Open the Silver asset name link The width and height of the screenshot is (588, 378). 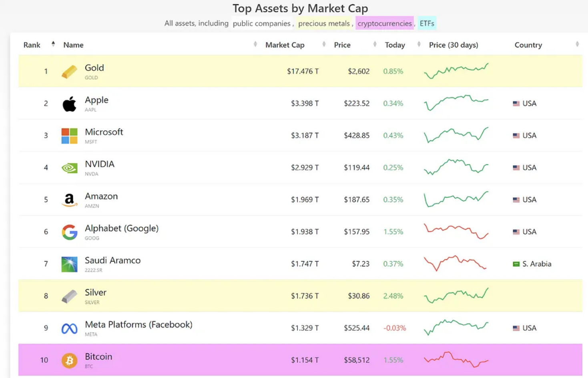point(96,292)
